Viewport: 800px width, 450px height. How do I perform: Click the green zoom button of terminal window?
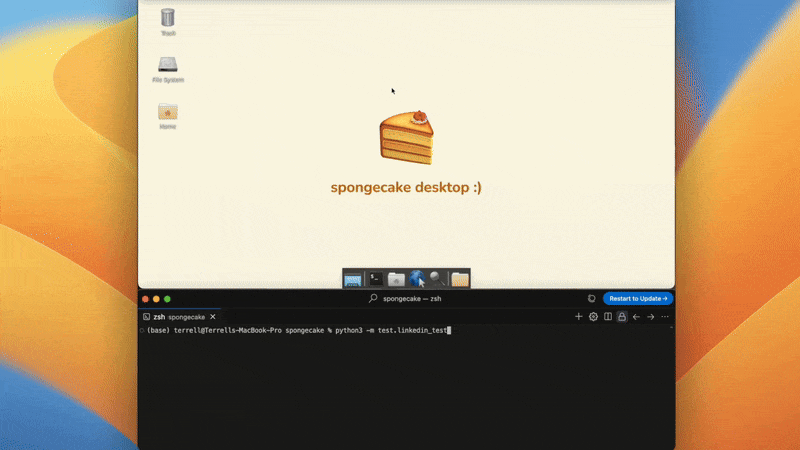[x=167, y=299]
